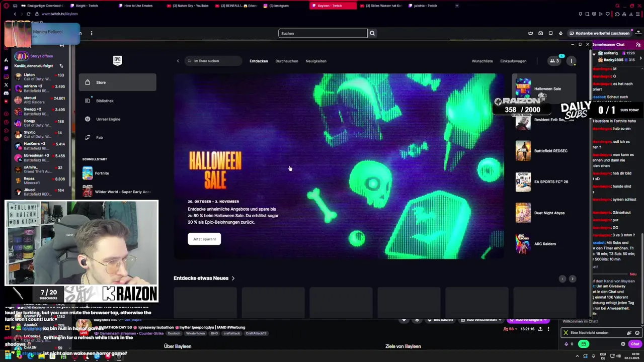Image resolution: width=644 pixels, height=362 pixels.
Task: Open the Epic profile avatar menu
Action: pos(571,61)
